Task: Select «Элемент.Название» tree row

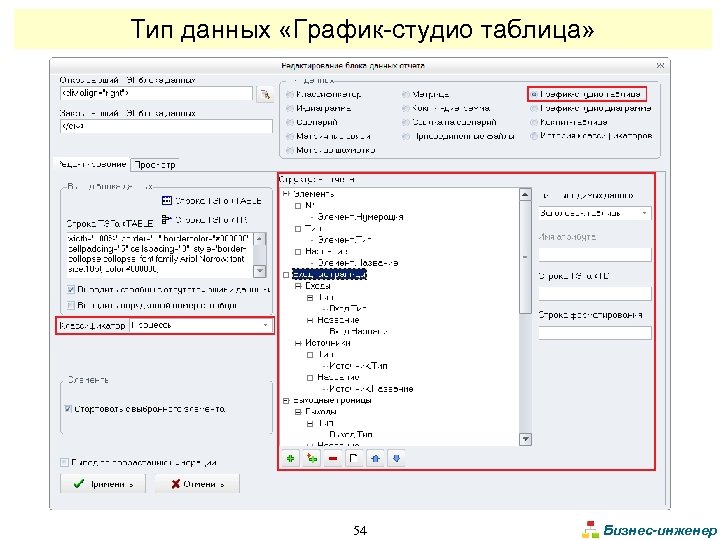Action: tap(358, 263)
